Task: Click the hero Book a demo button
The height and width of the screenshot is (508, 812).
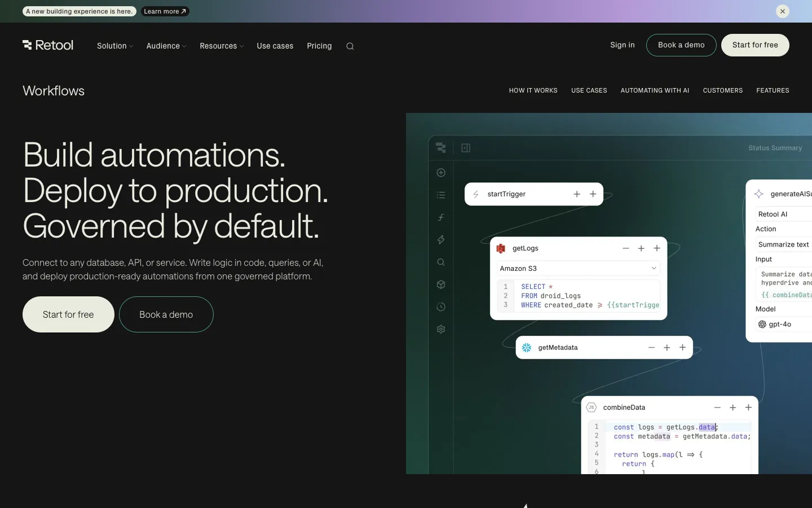Action: coord(166,314)
